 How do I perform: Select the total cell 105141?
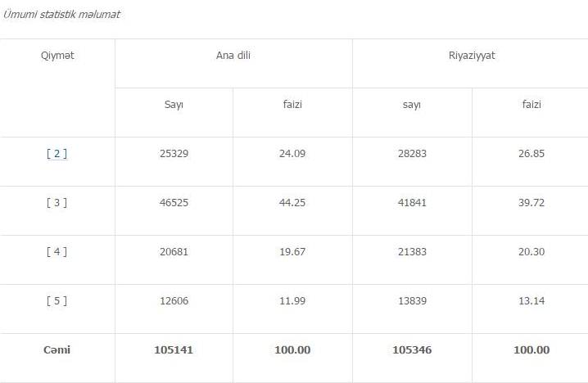[x=174, y=350]
